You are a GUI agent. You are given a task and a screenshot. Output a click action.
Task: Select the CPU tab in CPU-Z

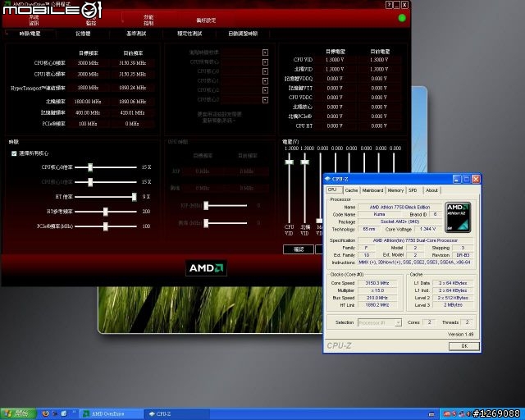(x=334, y=190)
